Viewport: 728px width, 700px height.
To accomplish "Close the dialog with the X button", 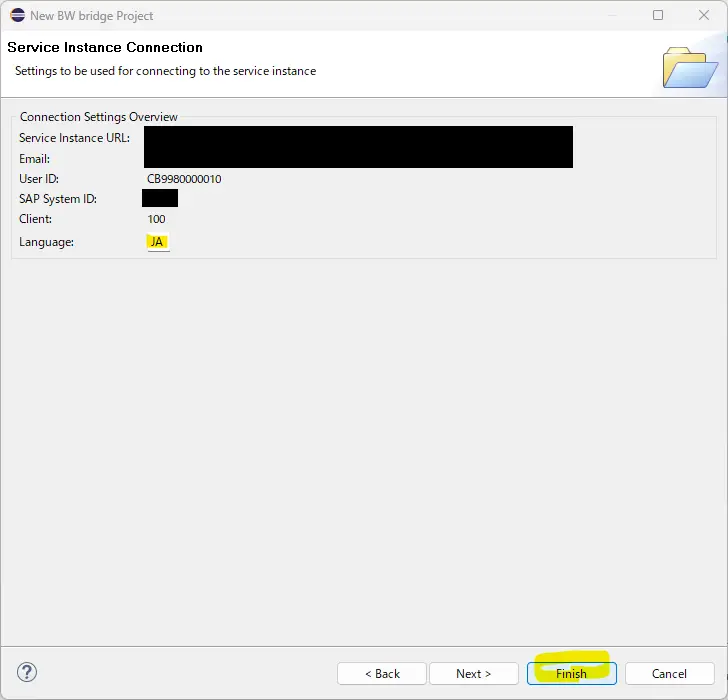I will coord(704,15).
